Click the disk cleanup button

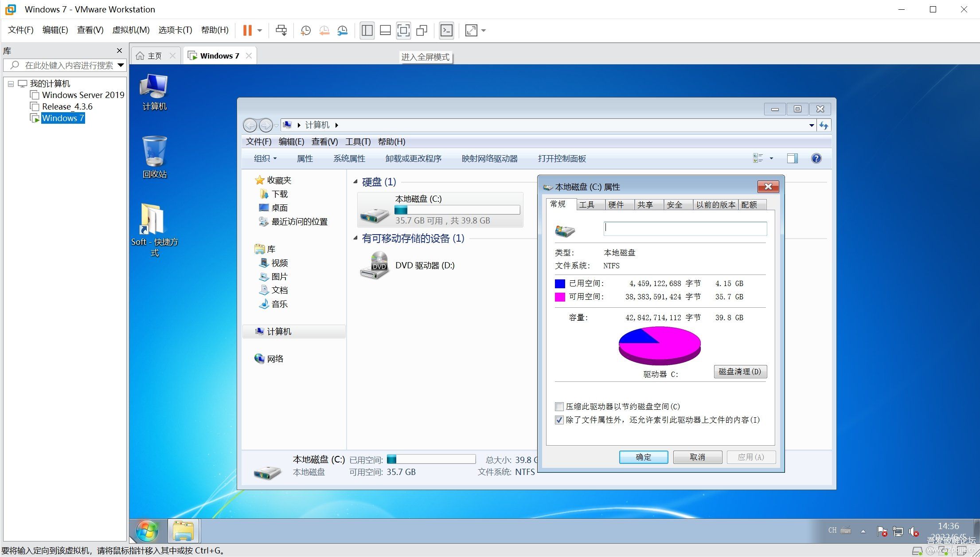pos(740,371)
